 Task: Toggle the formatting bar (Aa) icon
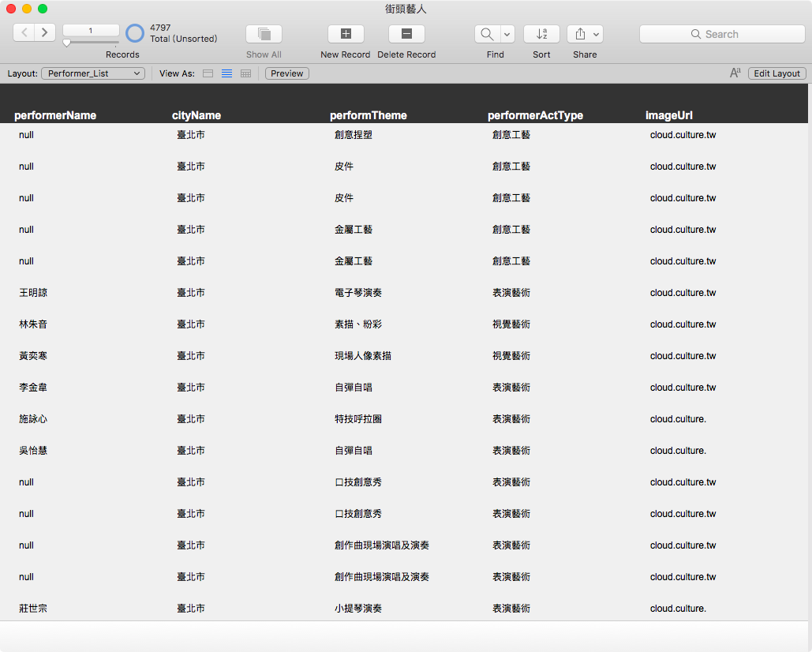[x=735, y=73]
